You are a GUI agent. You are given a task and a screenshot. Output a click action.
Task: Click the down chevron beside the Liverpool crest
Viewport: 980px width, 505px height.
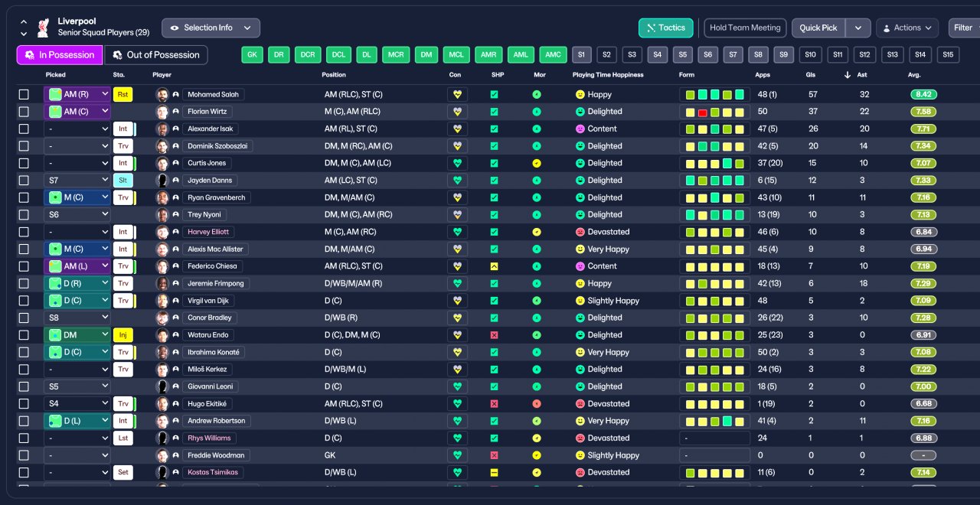pos(23,34)
